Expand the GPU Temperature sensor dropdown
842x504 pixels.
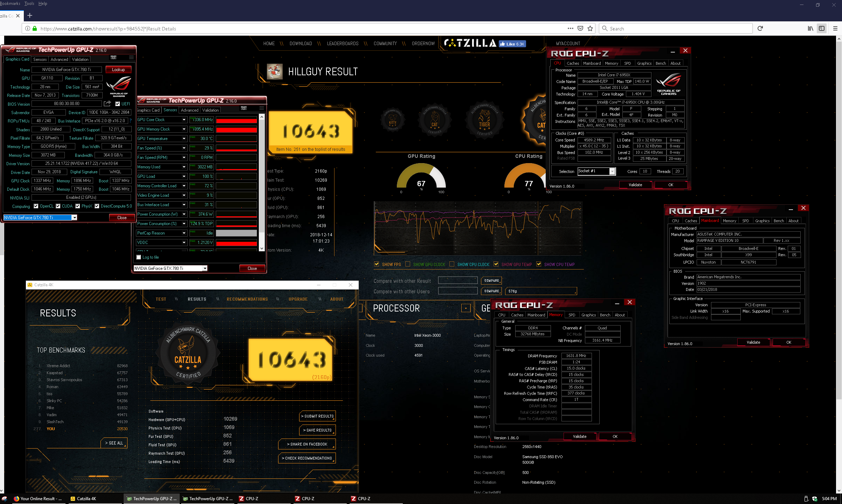click(x=184, y=139)
